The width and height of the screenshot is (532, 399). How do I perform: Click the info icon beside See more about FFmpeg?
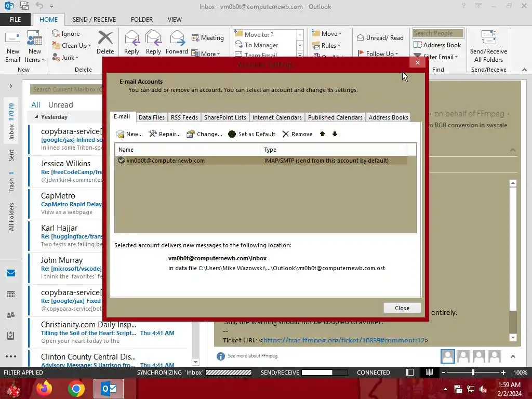[220, 356]
